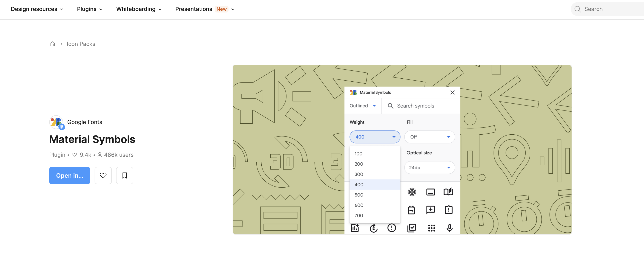Click the Optical size label
Image resolution: width=644 pixels, height=255 pixels.
pyautogui.click(x=419, y=153)
